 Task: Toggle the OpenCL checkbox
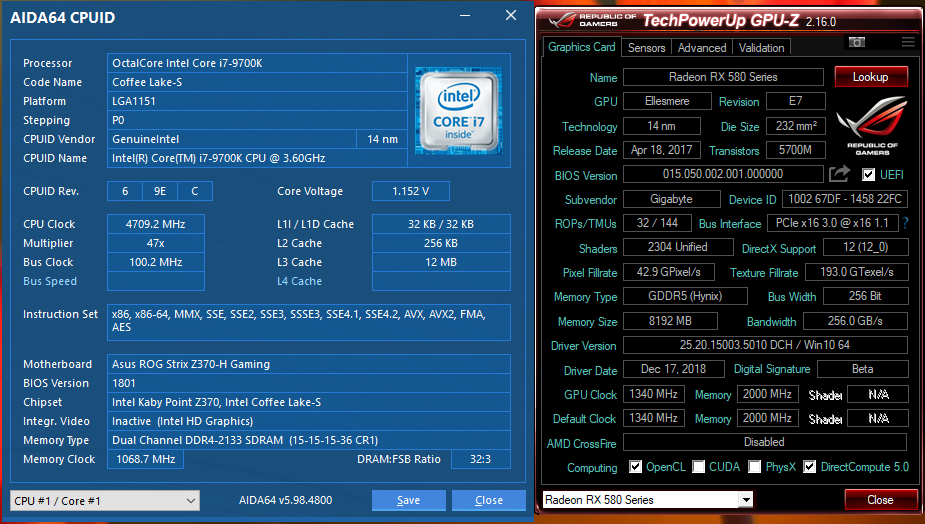coord(635,467)
